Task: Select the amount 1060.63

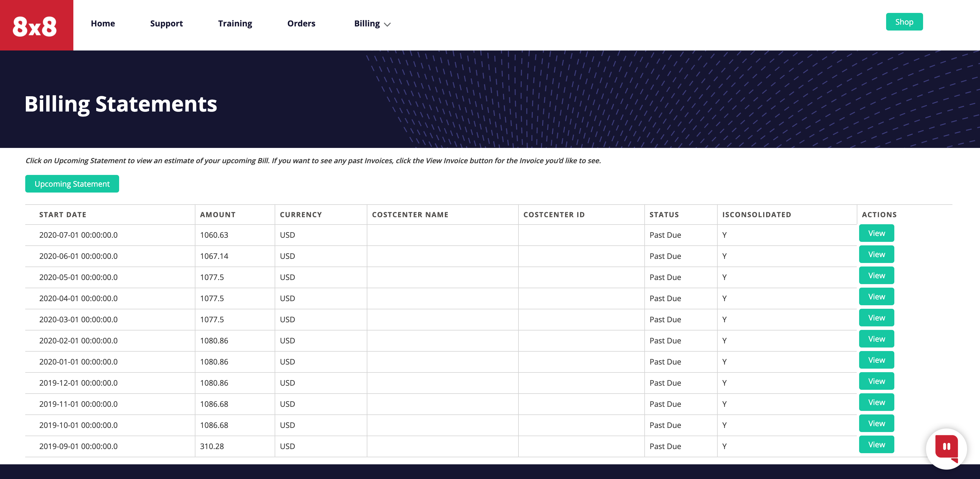Action: click(x=214, y=235)
